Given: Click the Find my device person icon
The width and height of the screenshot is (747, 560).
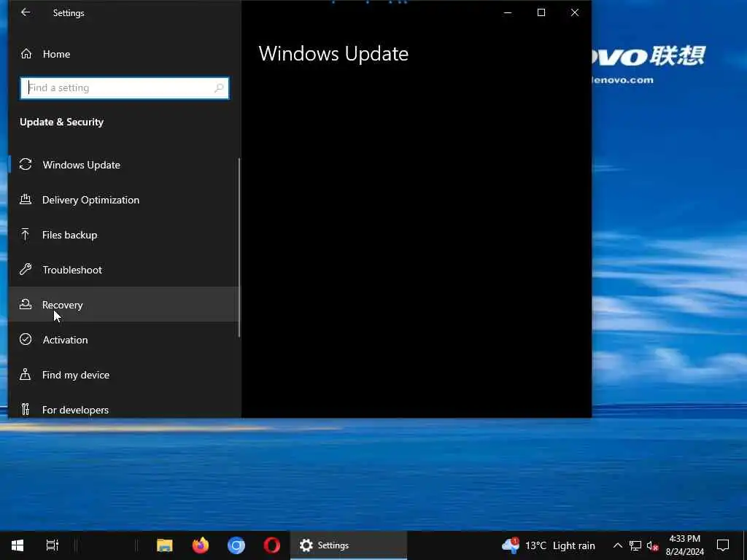Looking at the screenshot, I should click(26, 374).
